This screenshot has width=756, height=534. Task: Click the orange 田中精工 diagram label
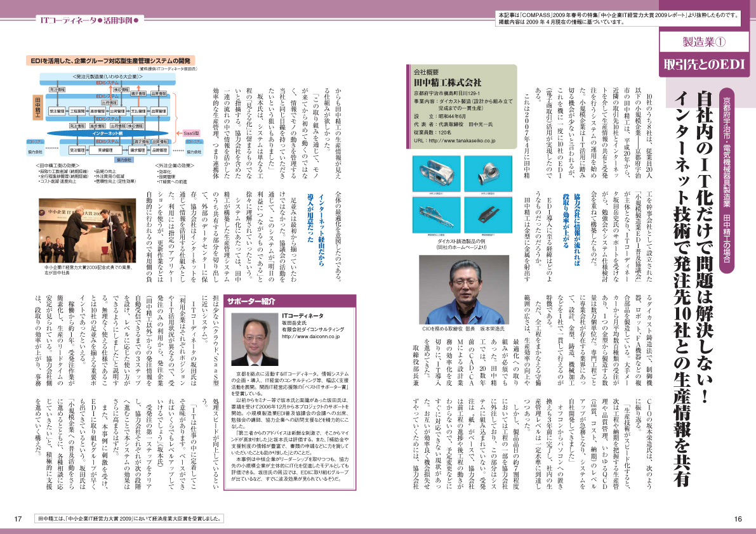coord(38,107)
